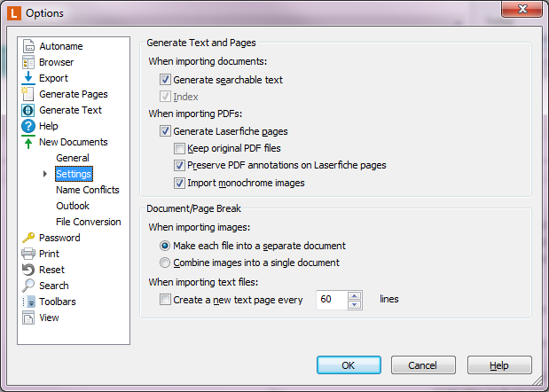Select the Search magnifier icon
The width and height of the screenshot is (549, 392).
point(28,286)
